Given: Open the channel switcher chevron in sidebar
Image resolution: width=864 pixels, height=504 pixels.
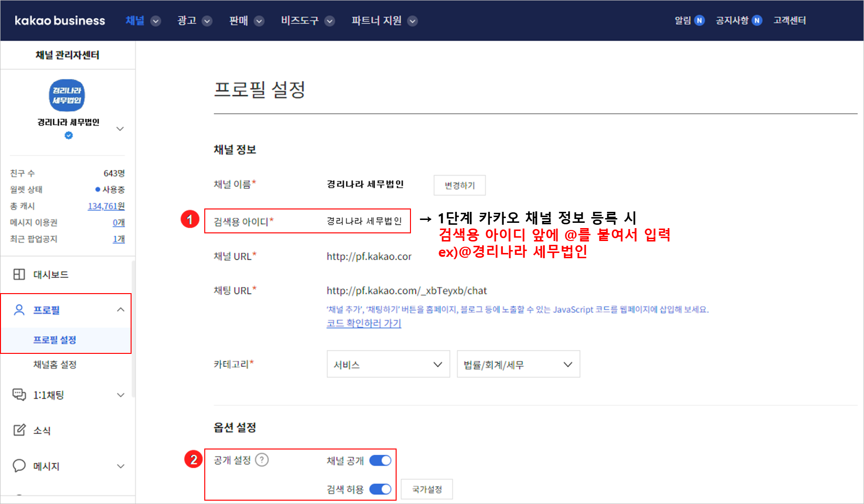Looking at the screenshot, I should click(x=120, y=129).
